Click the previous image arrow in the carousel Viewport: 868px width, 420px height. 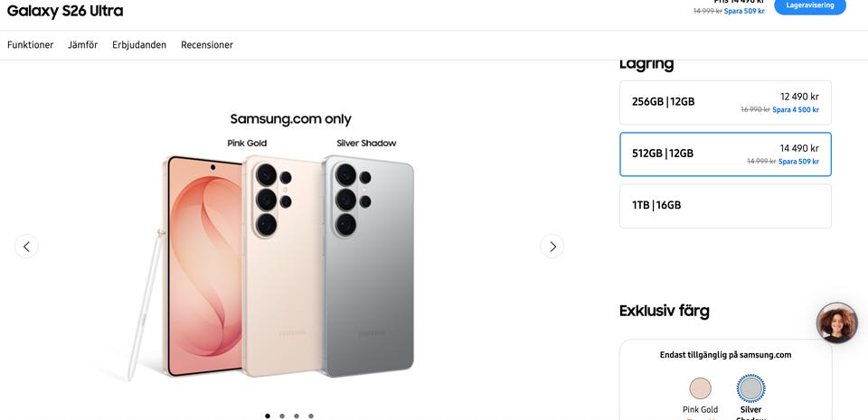[26, 246]
